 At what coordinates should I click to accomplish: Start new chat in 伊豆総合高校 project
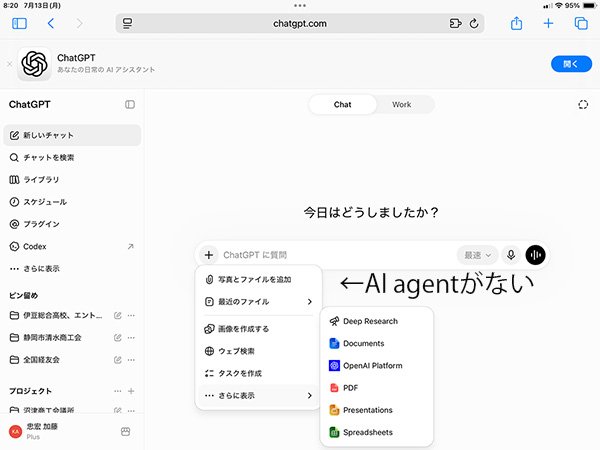(x=118, y=315)
